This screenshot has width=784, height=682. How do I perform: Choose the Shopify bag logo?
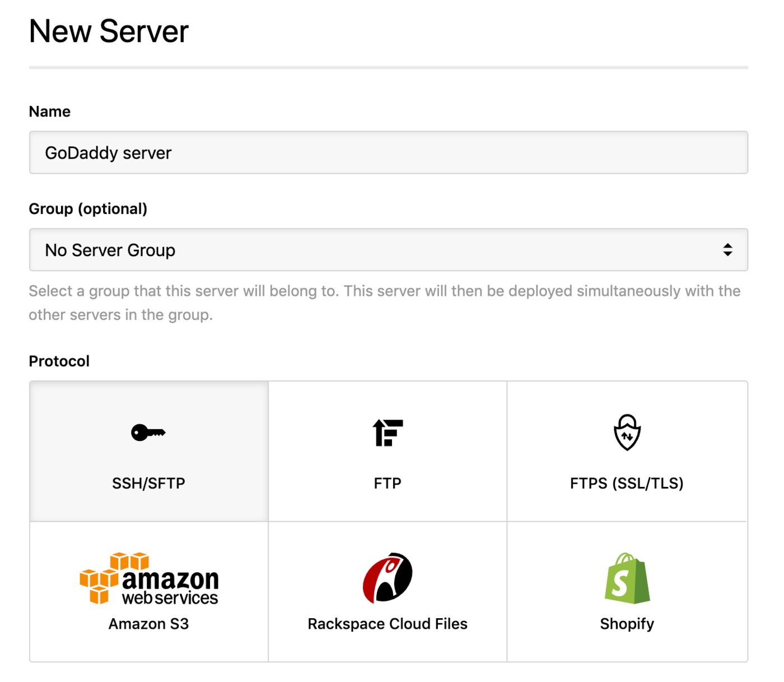pos(627,578)
